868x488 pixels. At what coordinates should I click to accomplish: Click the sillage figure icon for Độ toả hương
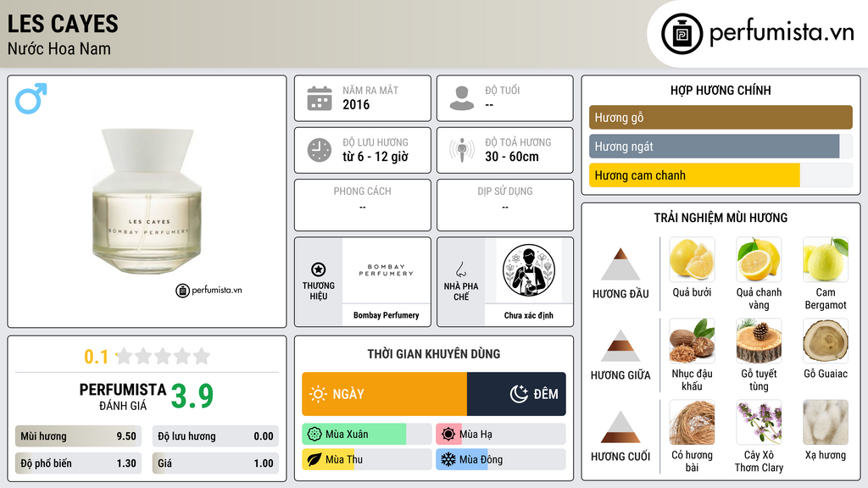(x=462, y=150)
